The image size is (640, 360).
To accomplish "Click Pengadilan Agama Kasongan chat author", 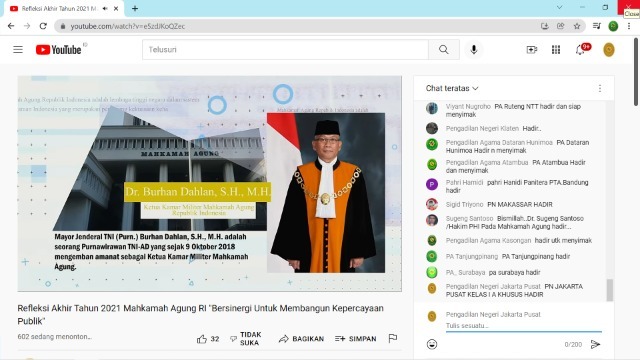I will coord(488,240).
